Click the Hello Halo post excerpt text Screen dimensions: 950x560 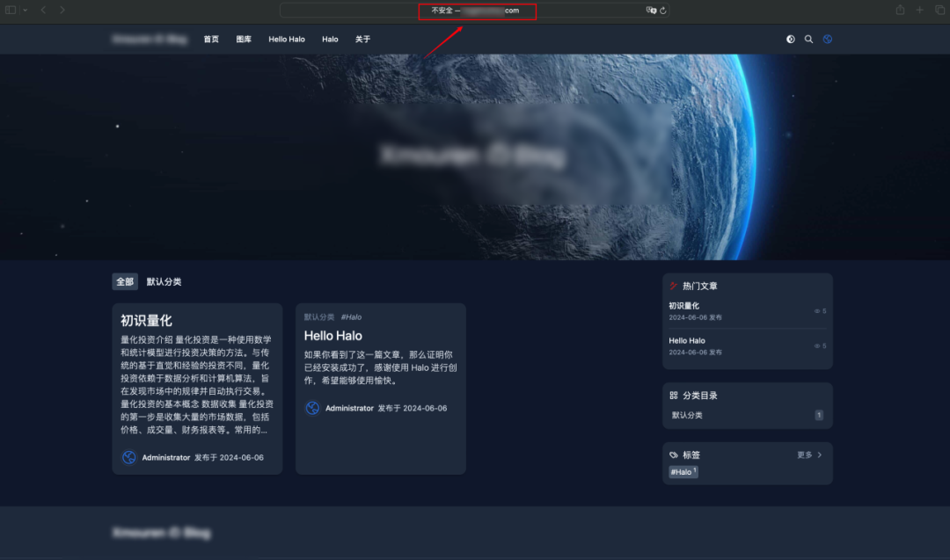(x=381, y=367)
